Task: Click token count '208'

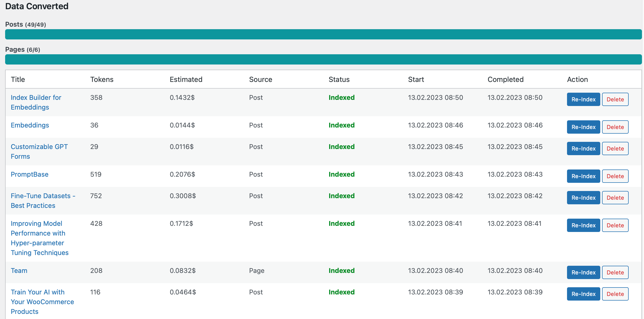Action: coord(96,271)
